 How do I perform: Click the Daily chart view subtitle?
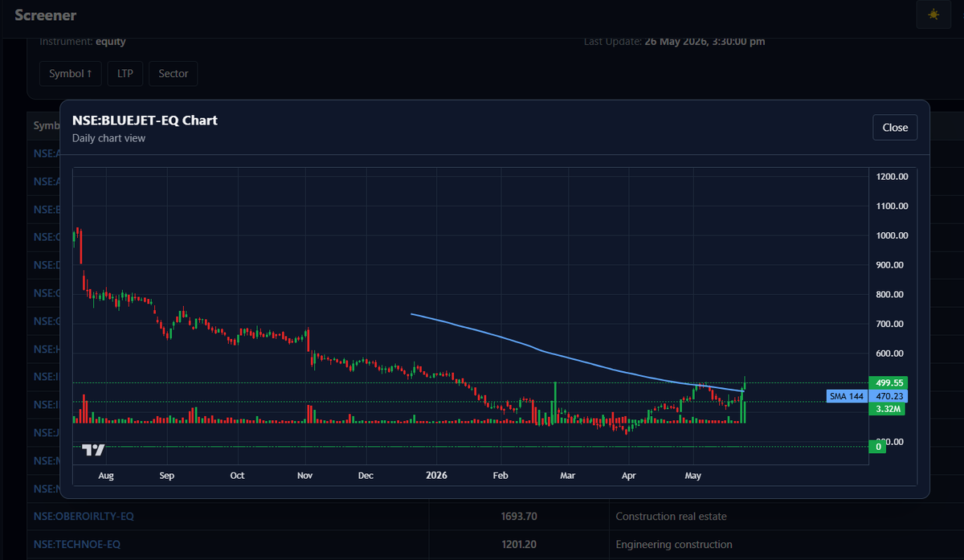pos(108,138)
